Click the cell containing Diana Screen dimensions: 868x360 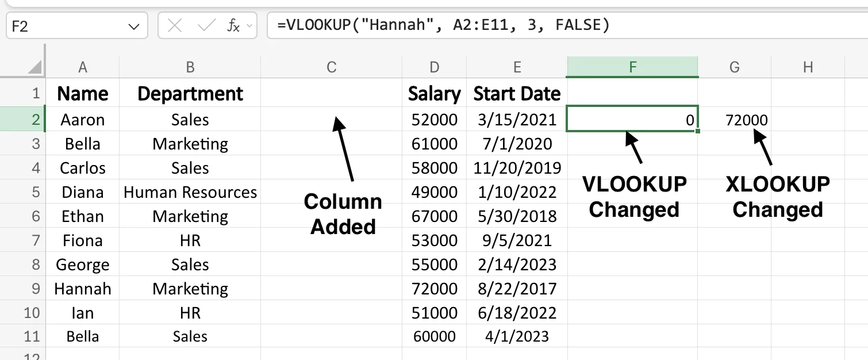click(83, 192)
